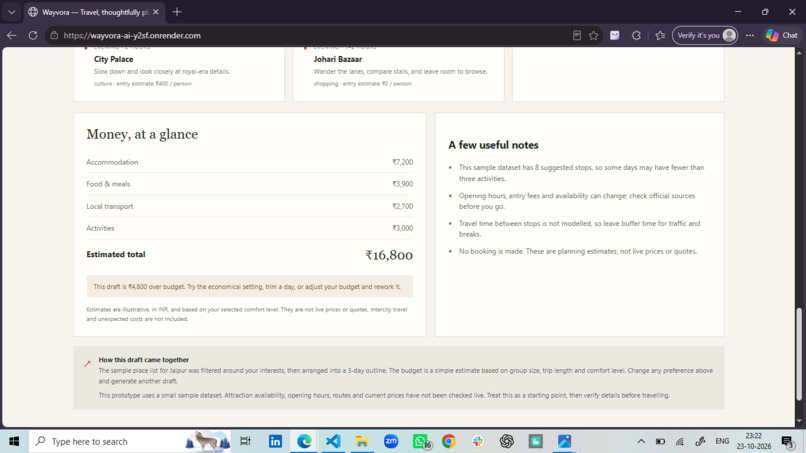The width and height of the screenshot is (806, 453).
Task: Click Food & meals amount ₹3,900
Action: (402, 184)
